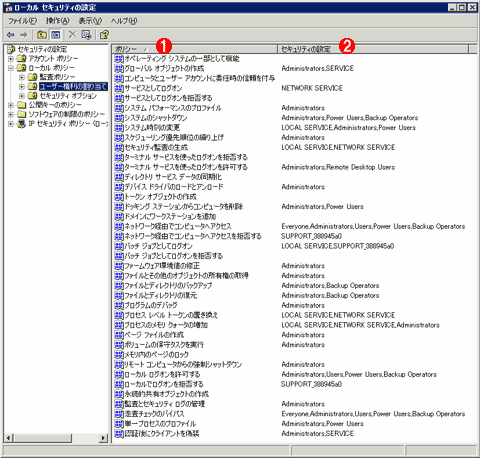
Task: Click the policy icon next to システムのシャットダウン
Action: 119,118
